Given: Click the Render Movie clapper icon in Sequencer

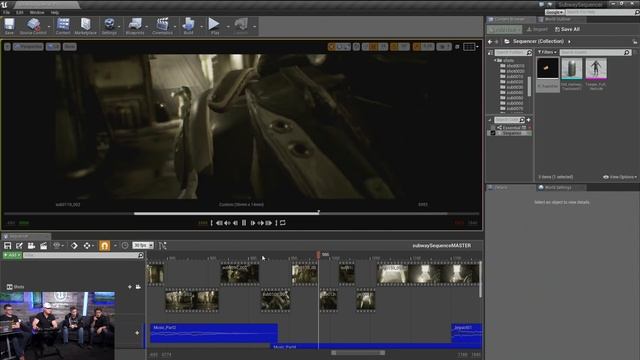Looking at the screenshot, I should [x=43, y=245].
